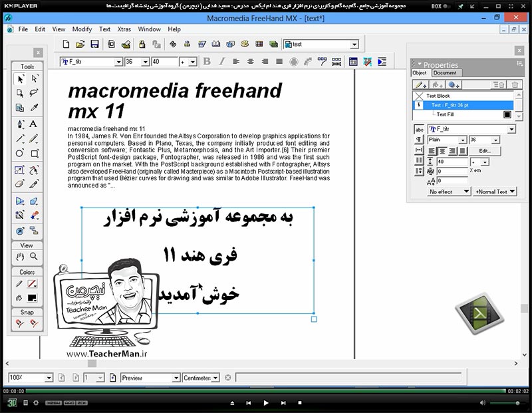
Task: Open a file with folder icon
Action: tap(80, 44)
